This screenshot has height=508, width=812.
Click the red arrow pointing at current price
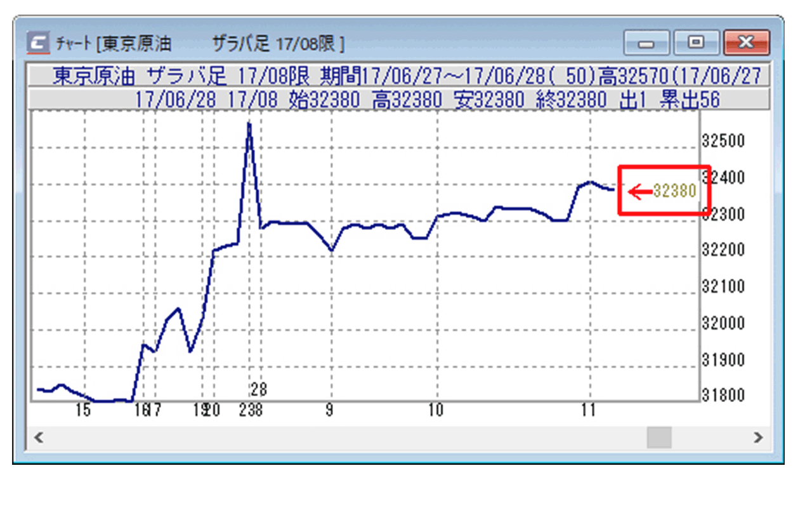639,191
